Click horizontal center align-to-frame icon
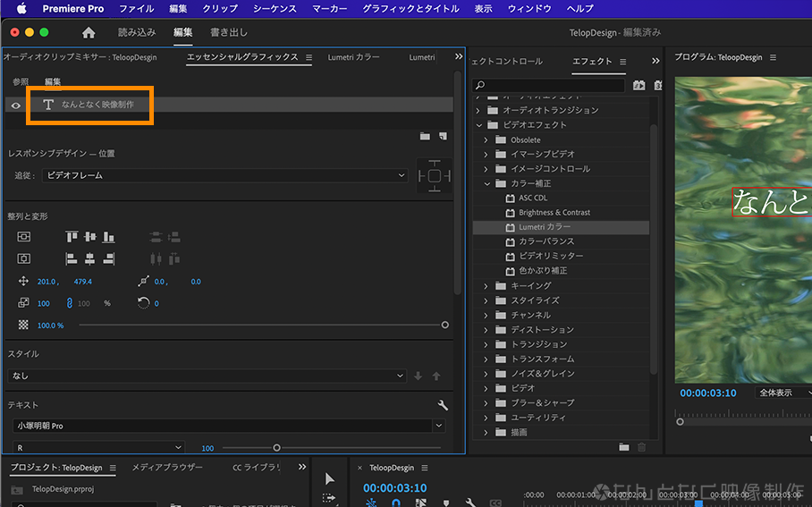Viewport: 812px width, 507px height. (24, 258)
